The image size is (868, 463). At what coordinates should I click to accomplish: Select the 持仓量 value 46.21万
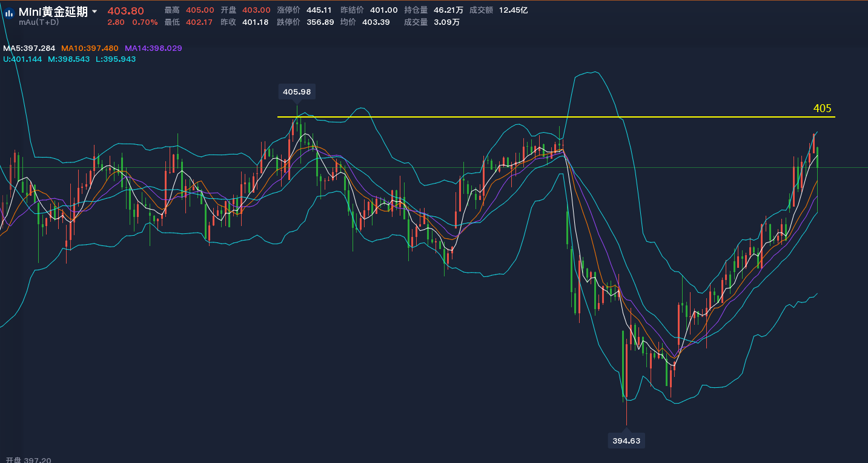(448, 10)
